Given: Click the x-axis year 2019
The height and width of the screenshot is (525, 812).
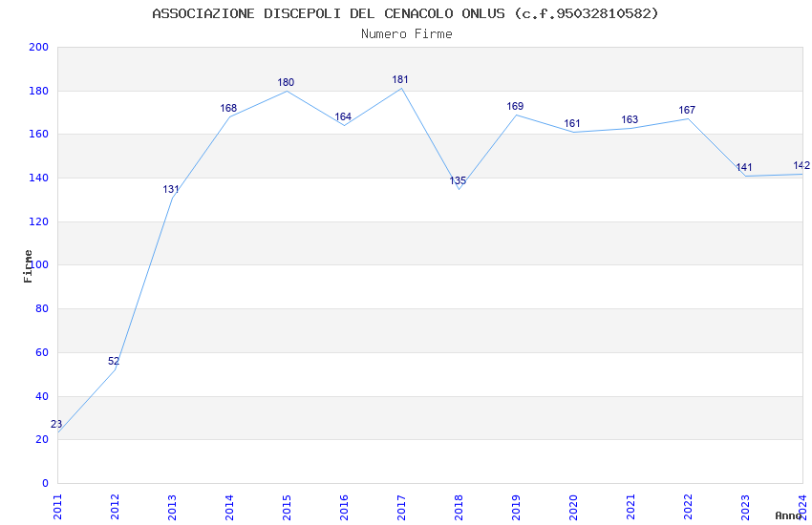Looking at the screenshot, I should (516, 507).
